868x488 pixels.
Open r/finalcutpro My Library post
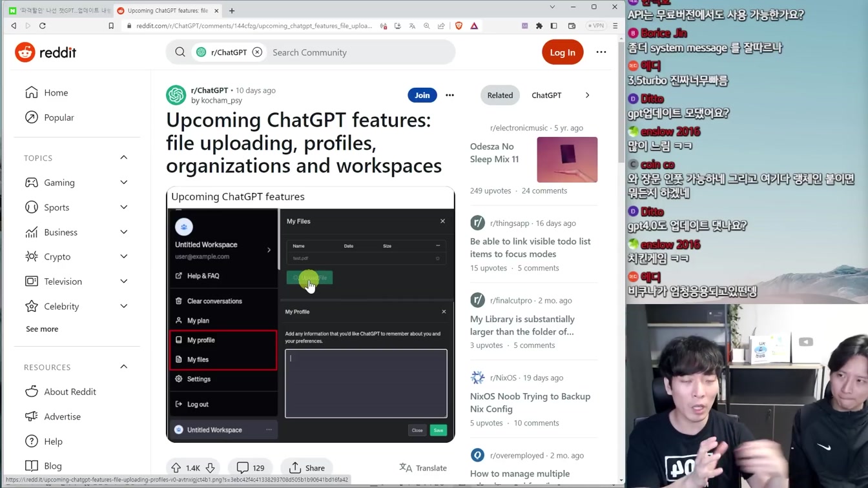point(522,325)
